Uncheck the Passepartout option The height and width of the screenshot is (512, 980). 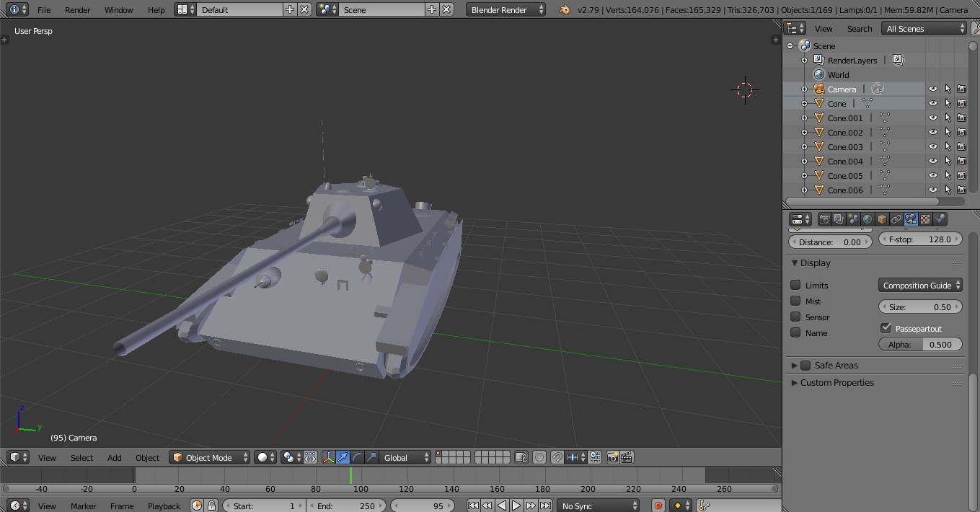[x=886, y=327]
